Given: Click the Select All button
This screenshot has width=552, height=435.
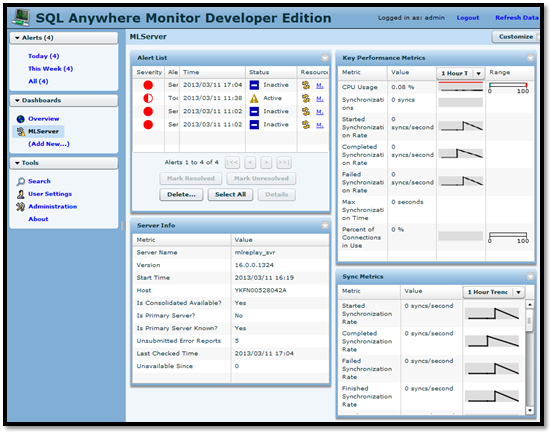Looking at the screenshot, I should pos(230,195).
